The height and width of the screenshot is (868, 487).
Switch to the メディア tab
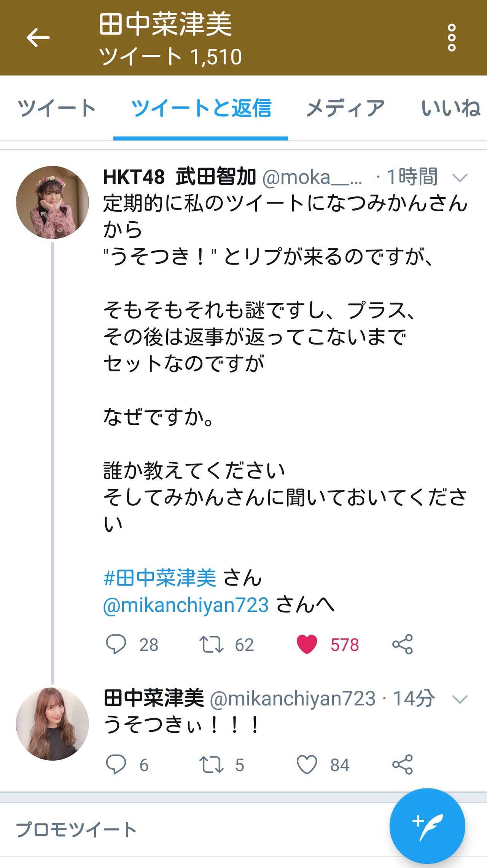coord(345,108)
